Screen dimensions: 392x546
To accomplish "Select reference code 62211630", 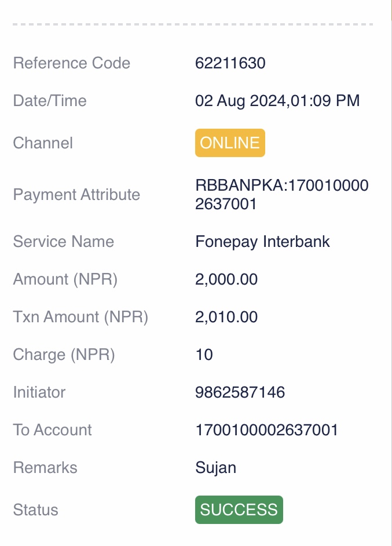I will pyautogui.click(x=230, y=63).
